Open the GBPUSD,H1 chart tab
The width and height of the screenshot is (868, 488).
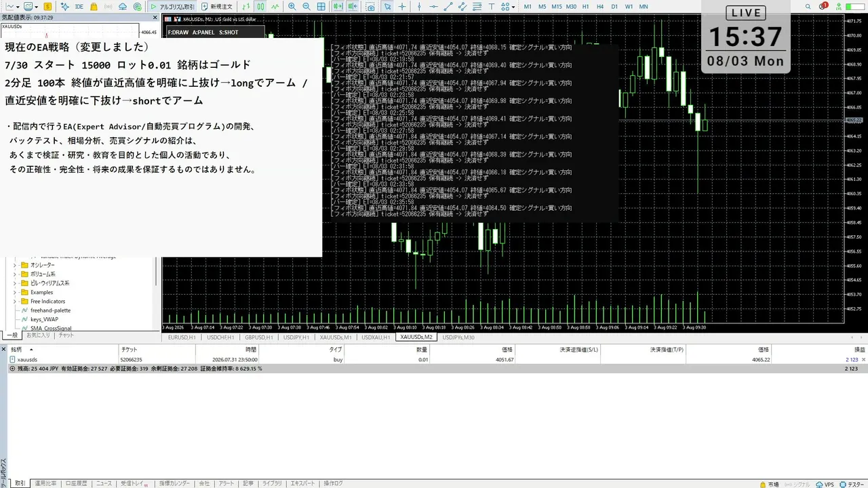(x=259, y=337)
